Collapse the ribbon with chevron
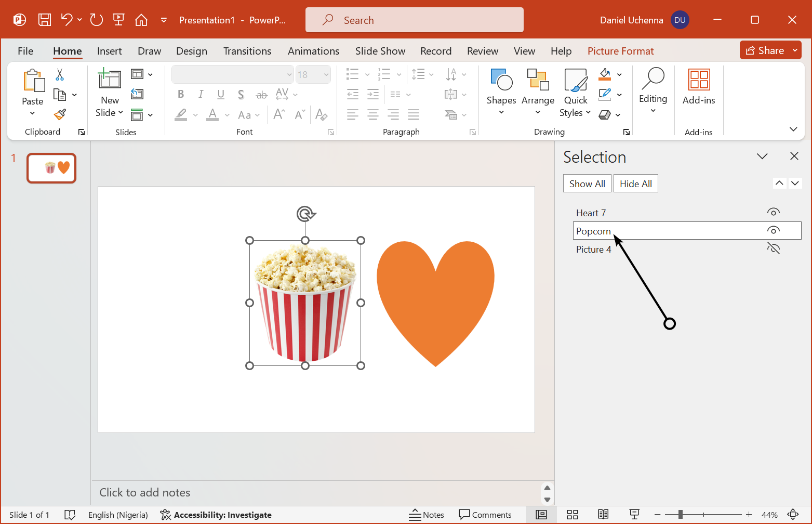812x524 pixels. pyautogui.click(x=793, y=129)
